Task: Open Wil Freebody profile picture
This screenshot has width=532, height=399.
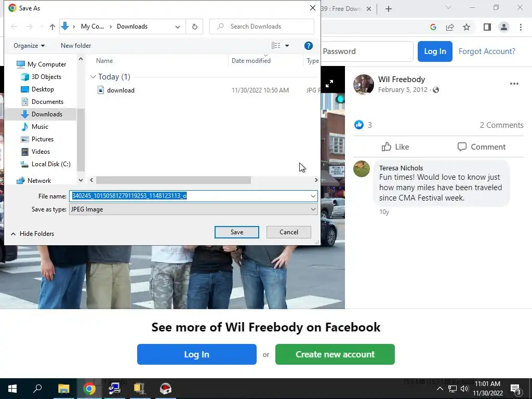Action: pos(363,84)
